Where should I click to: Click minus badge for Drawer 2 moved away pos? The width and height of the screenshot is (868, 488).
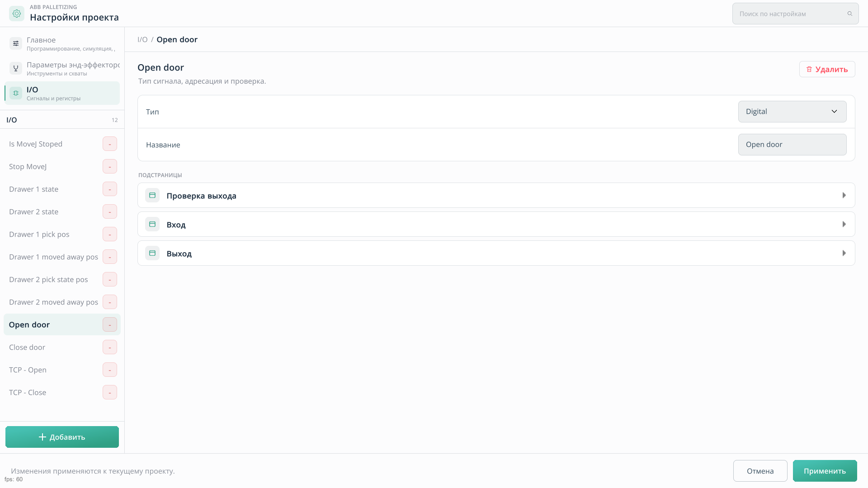click(x=110, y=302)
